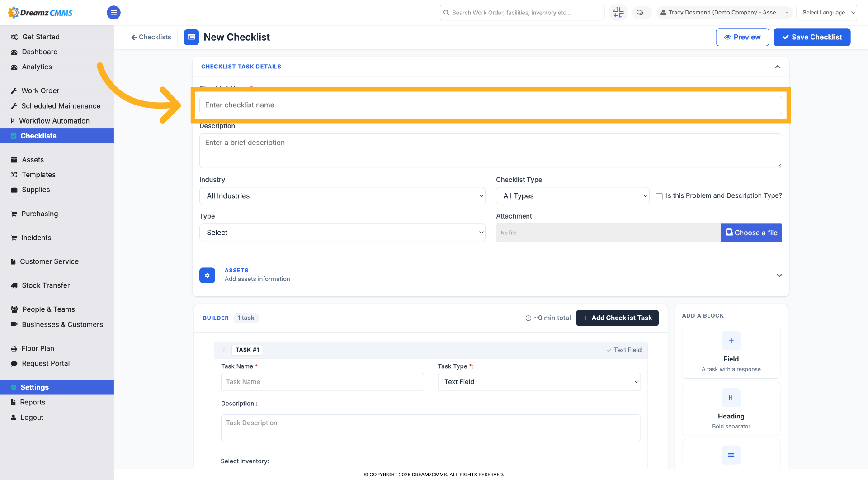868x480 pixels.
Task: Focus the Enter checklist name field
Action: click(x=491, y=105)
